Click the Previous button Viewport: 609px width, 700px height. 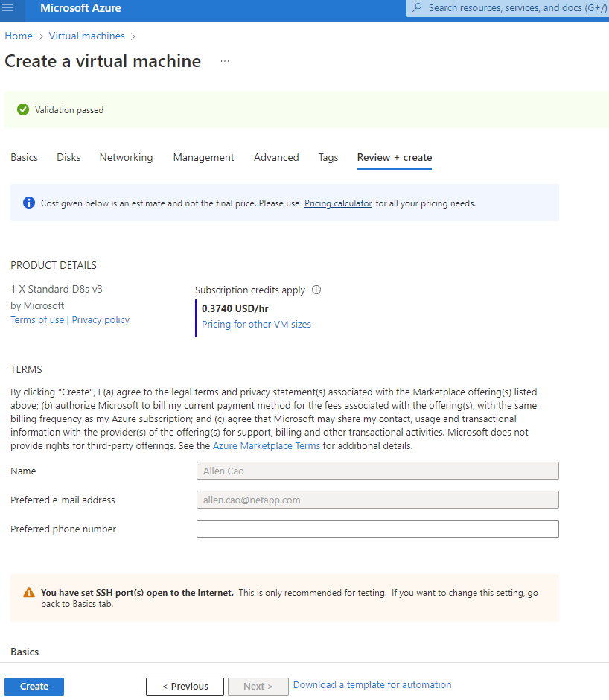[x=185, y=686]
